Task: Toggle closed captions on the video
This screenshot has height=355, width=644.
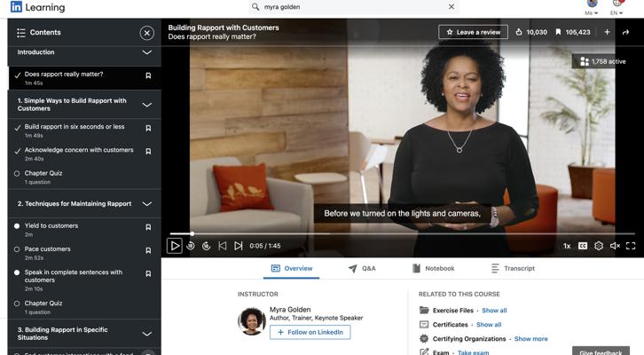Action: (583, 246)
